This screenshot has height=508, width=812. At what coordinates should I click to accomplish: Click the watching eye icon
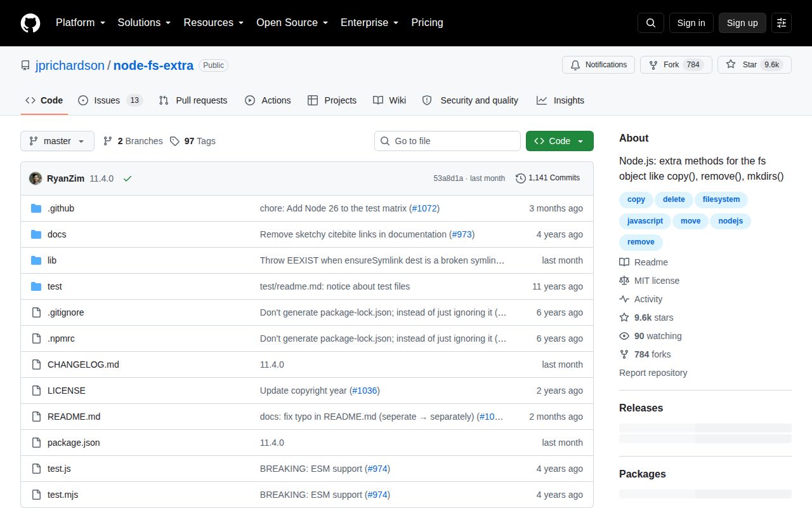click(624, 336)
